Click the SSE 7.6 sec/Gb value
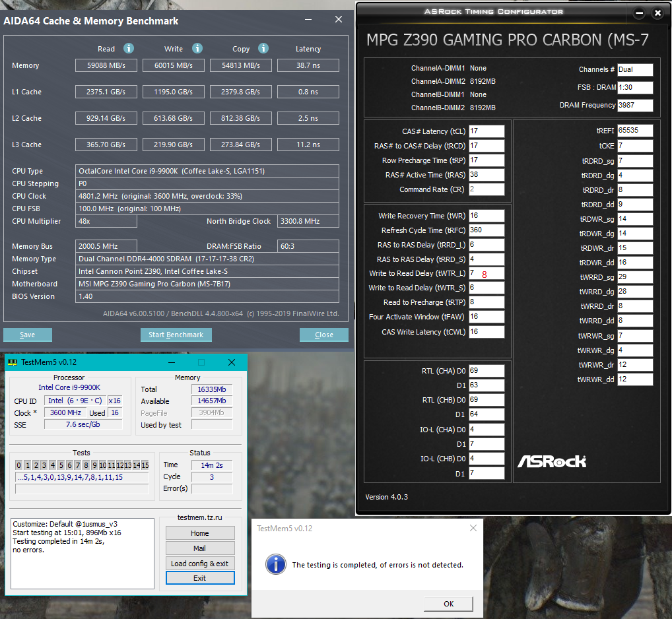 coord(83,424)
